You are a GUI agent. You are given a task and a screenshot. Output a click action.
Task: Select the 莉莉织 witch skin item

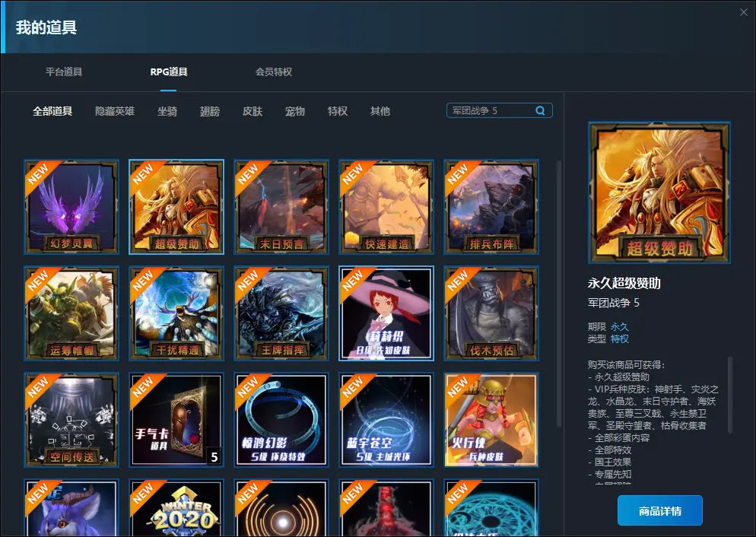coord(386,313)
